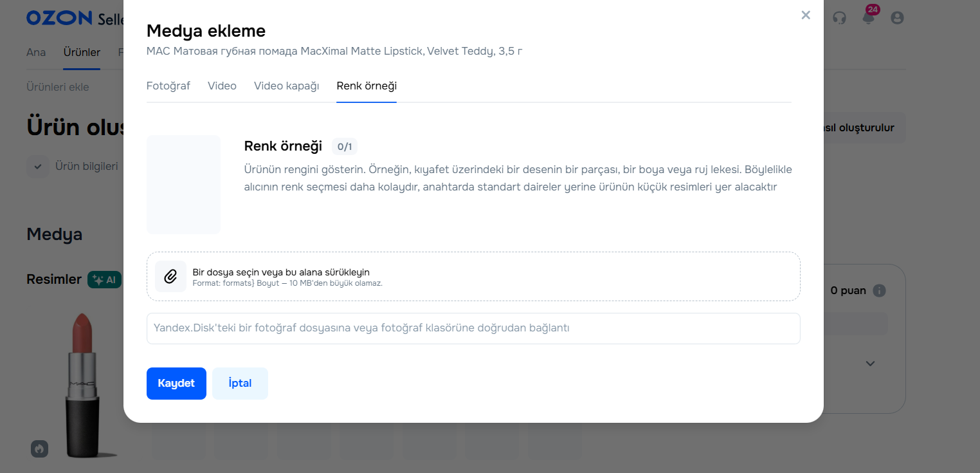Save media with the Kaydet button

[176, 384]
